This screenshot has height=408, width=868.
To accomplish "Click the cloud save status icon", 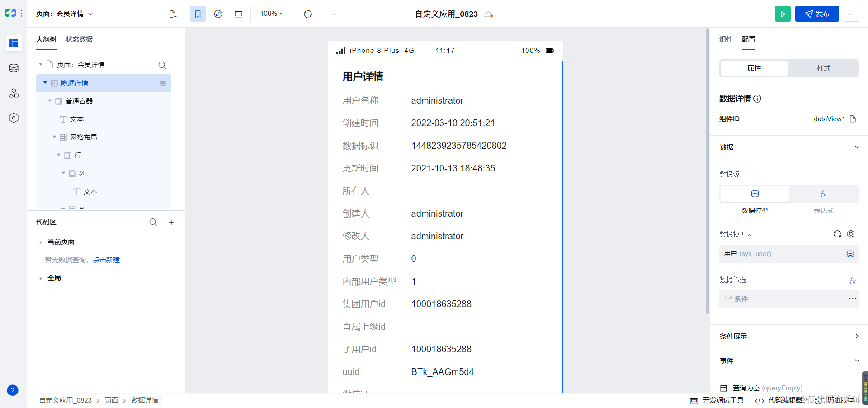I will coord(488,14).
